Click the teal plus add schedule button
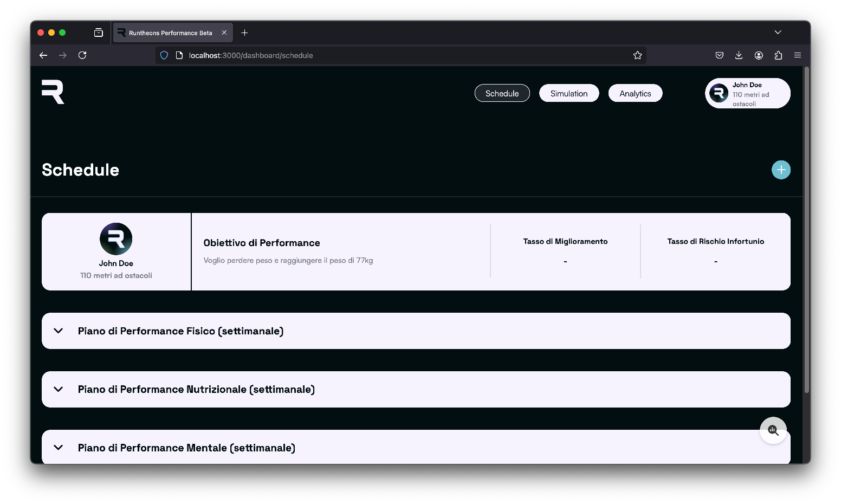Viewport: 841px width, 504px height. [x=781, y=170]
